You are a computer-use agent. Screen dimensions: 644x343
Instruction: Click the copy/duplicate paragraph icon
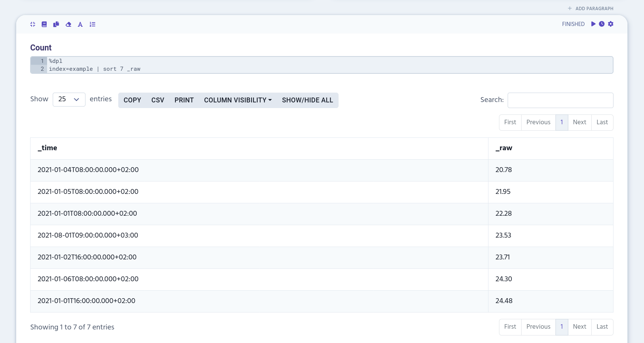click(56, 24)
